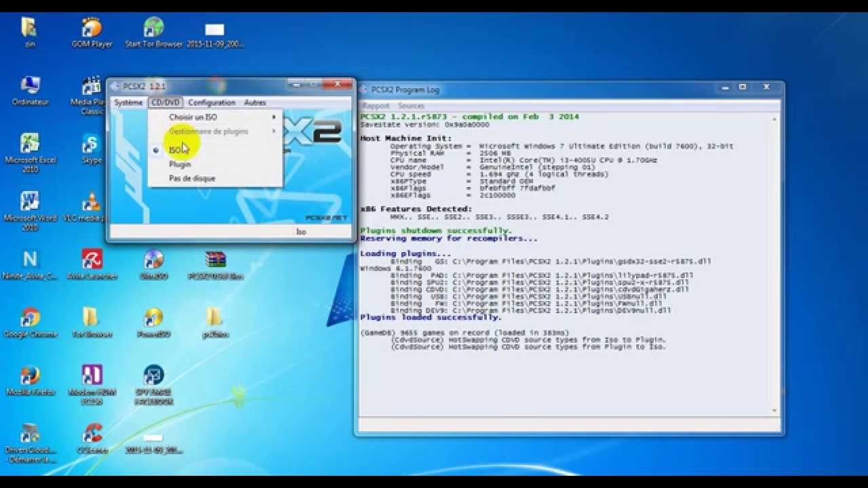
Task: Select the Pas de disque option
Action: (215, 178)
